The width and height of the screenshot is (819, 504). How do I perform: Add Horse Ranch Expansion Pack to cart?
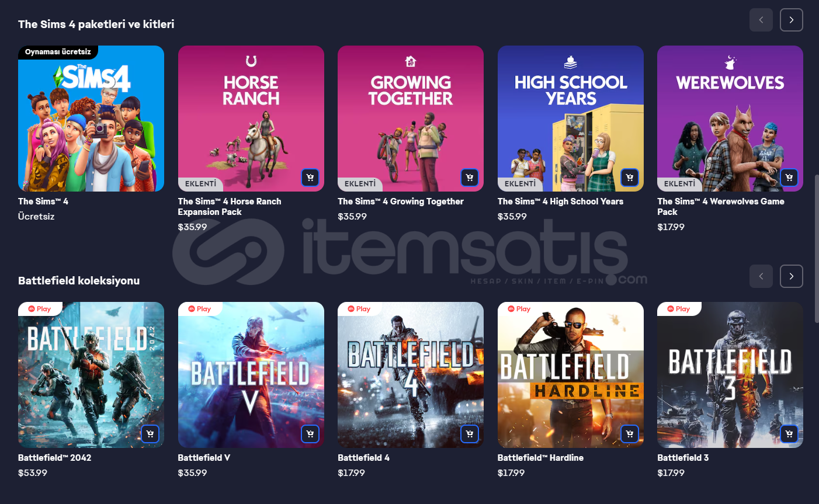[310, 178]
